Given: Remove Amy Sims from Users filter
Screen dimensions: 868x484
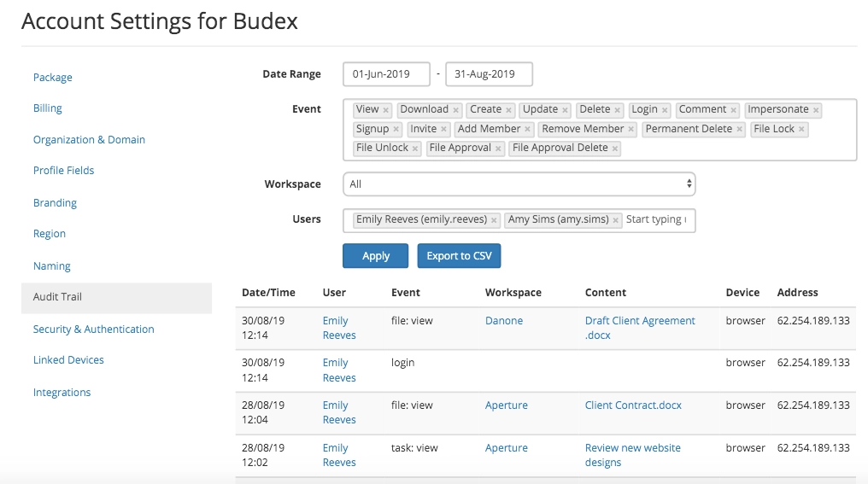Looking at the screenshot, I should coord(615,220).
